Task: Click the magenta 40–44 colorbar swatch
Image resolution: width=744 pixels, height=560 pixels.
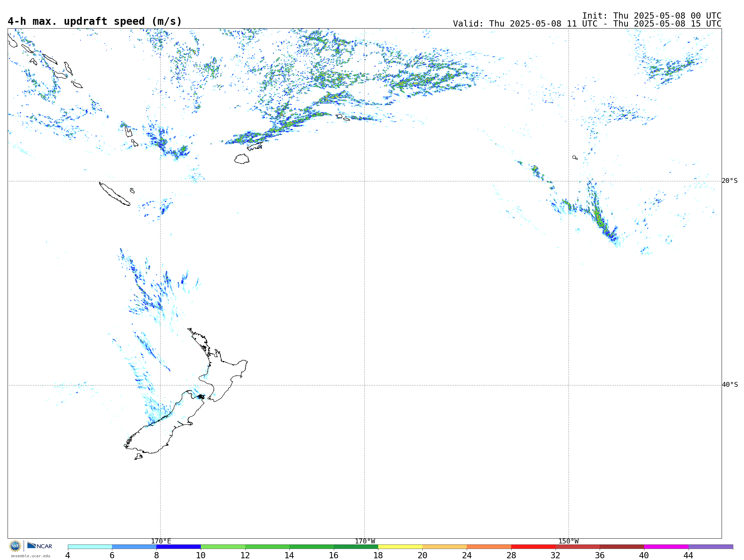Action: point(666,547)
